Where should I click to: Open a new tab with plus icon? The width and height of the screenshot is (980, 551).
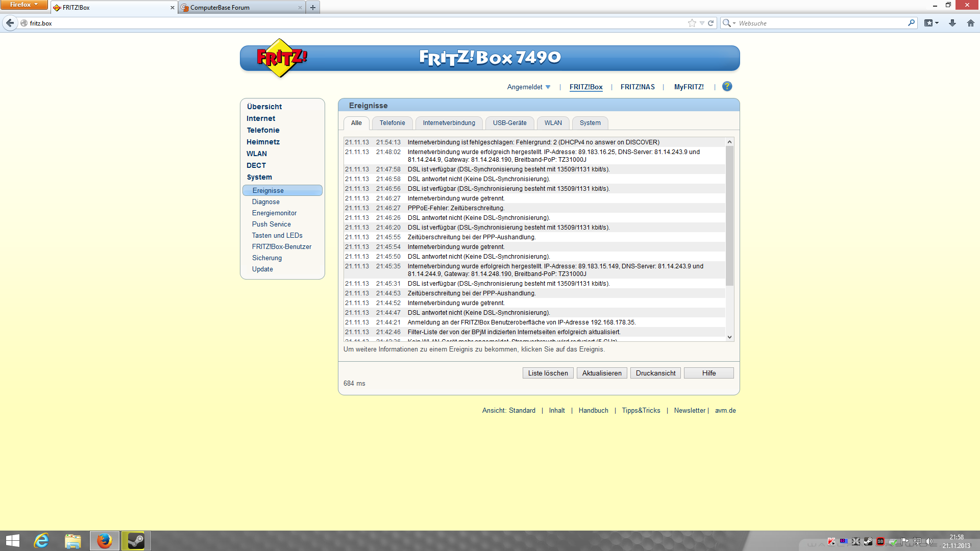point(313,8)
